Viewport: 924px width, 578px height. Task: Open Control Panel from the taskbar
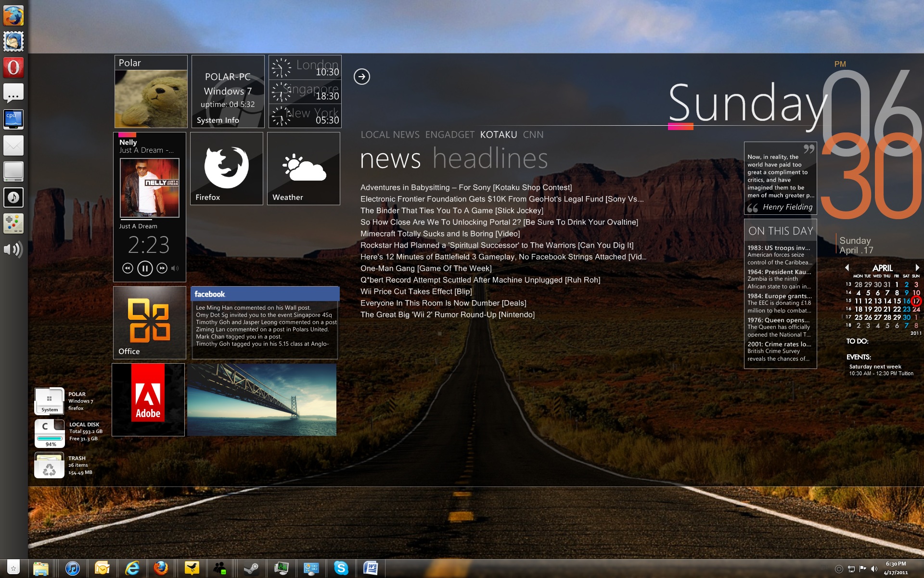click(x=311, y=568)
